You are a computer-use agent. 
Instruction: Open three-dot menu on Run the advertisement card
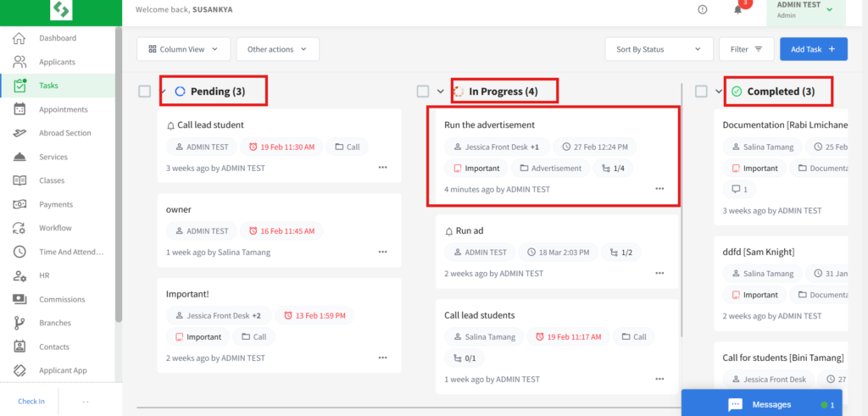659,189
